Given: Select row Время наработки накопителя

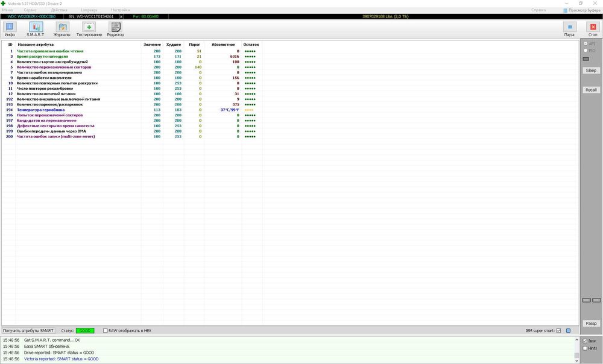Looking at the screenshot, I should [131, 78].
